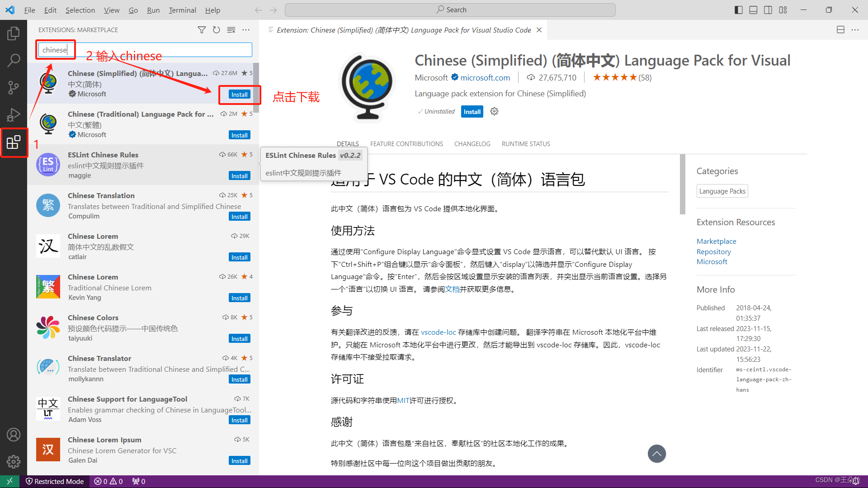Open the File menu
868x488 pixels.
(29, 10)
